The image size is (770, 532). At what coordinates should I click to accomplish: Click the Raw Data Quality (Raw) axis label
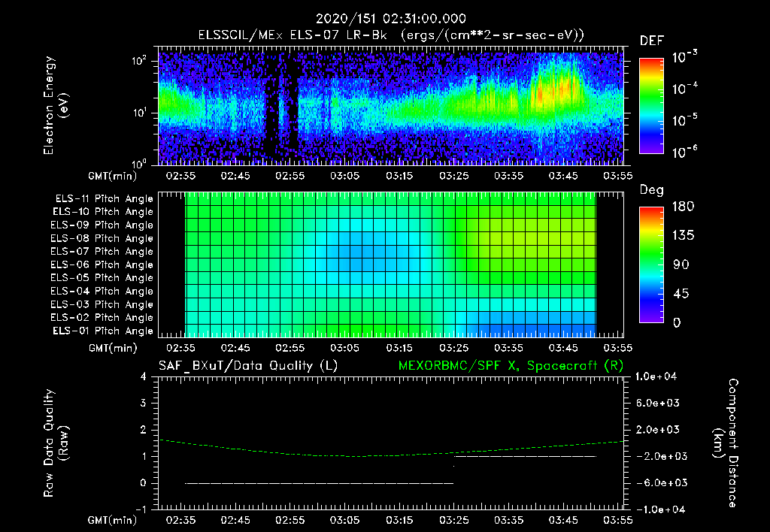tap(56, 443)
